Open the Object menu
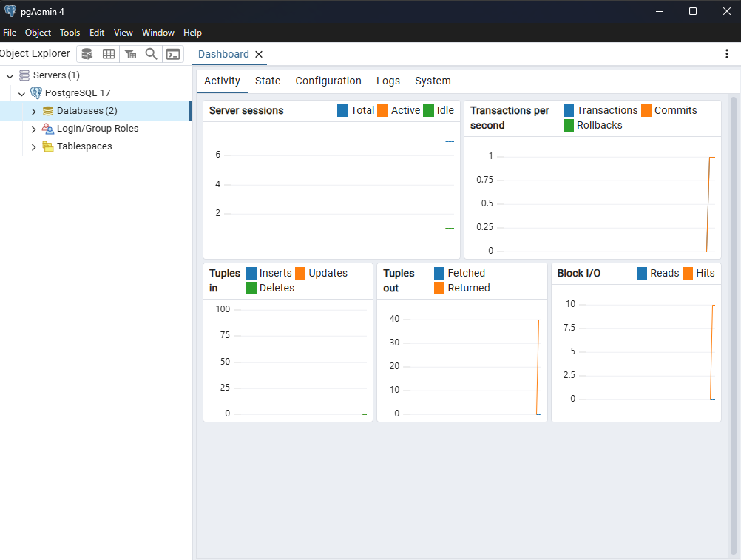Viewport: 741px width, 560px height. click(38, 33)
